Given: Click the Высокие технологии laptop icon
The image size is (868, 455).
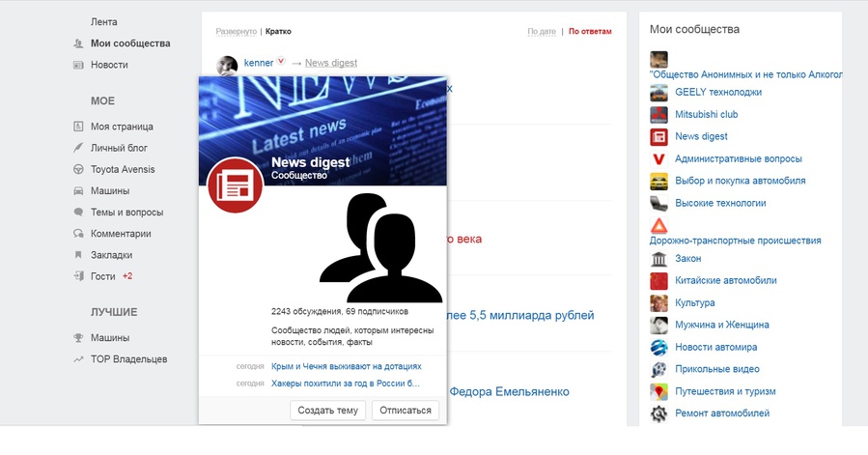Looking at the screenshot, I should point(658,204).
